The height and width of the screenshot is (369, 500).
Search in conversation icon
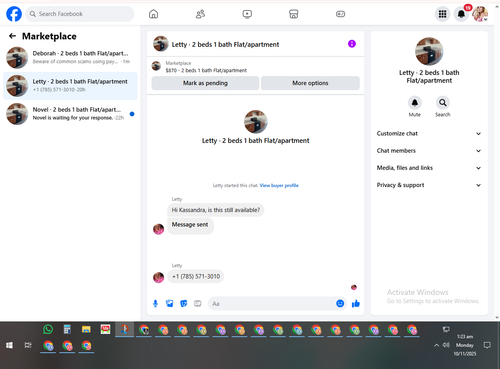[443, 103]
